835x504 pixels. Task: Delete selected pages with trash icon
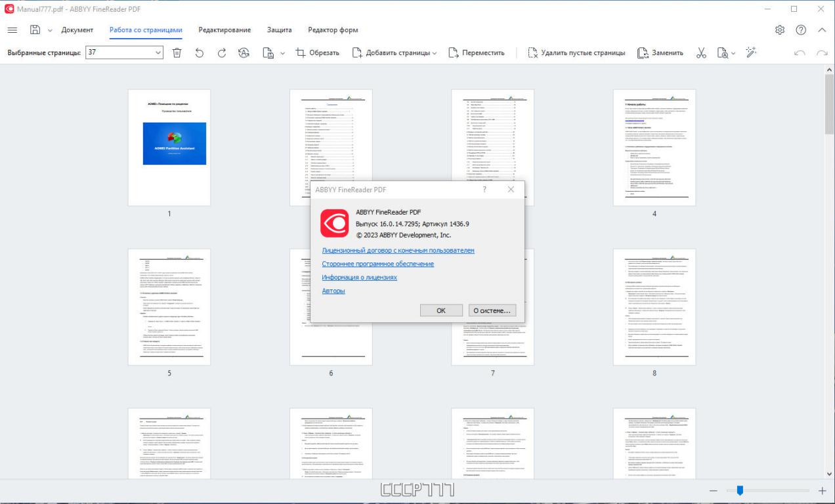[177, 53]
